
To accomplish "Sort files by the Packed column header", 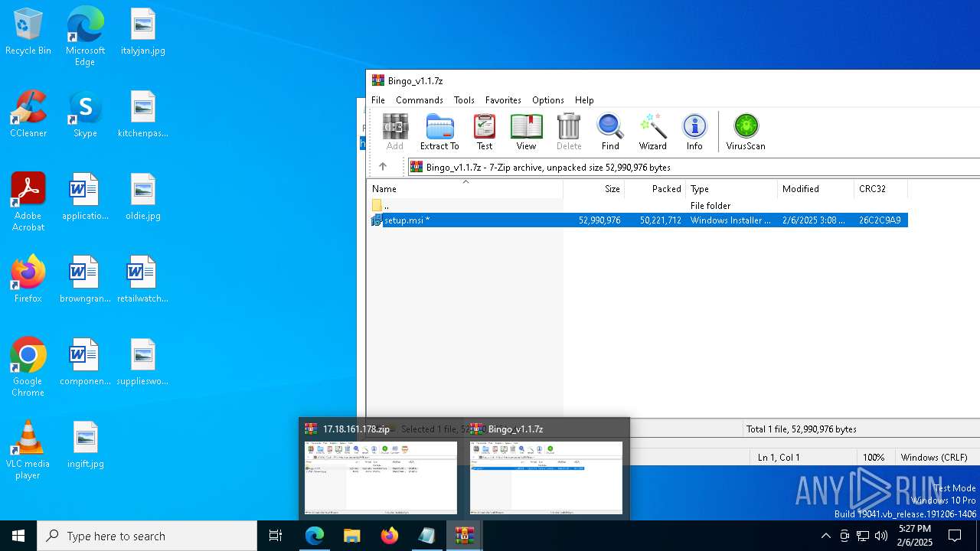I will click(655, 189).
